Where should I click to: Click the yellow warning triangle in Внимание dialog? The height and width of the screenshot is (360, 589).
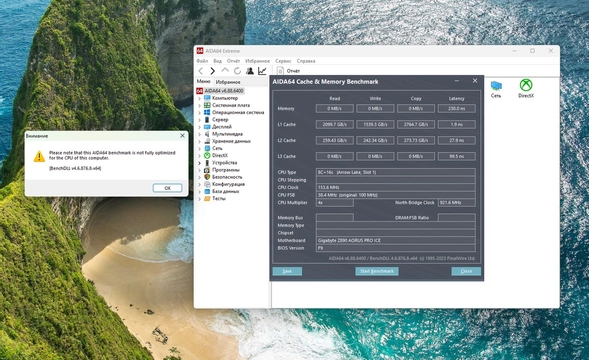[x=39, y=156]
